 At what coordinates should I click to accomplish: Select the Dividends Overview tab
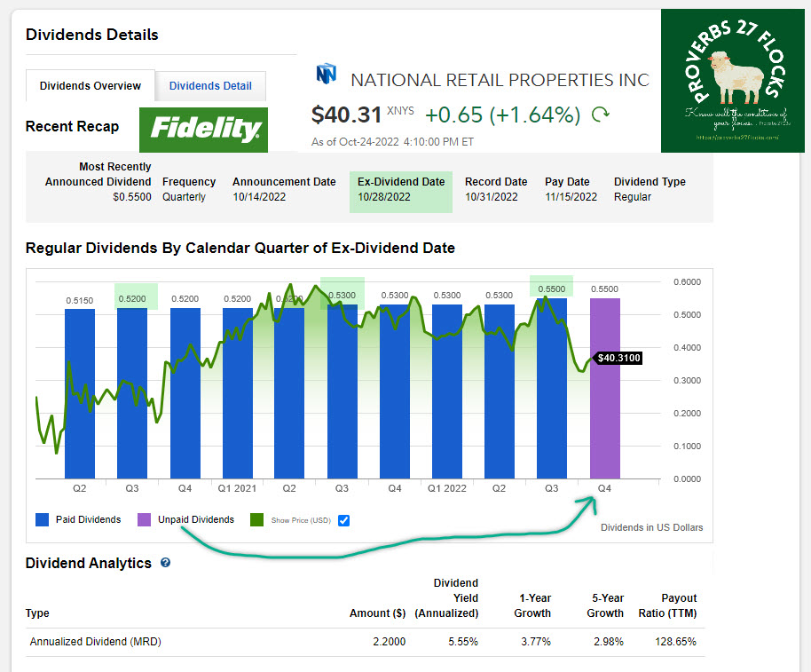coord(91,86)
